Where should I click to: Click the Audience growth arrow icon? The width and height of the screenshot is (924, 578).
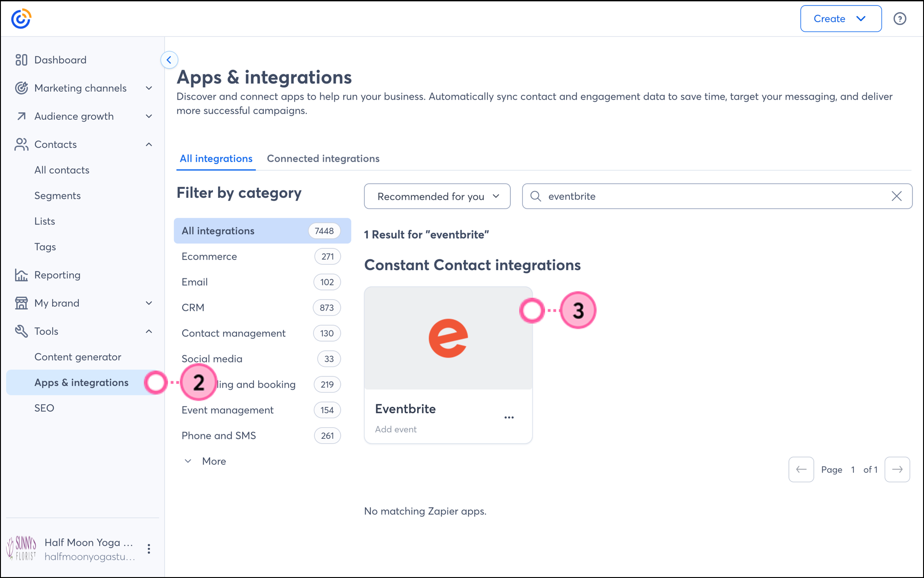tap(21, 116)
